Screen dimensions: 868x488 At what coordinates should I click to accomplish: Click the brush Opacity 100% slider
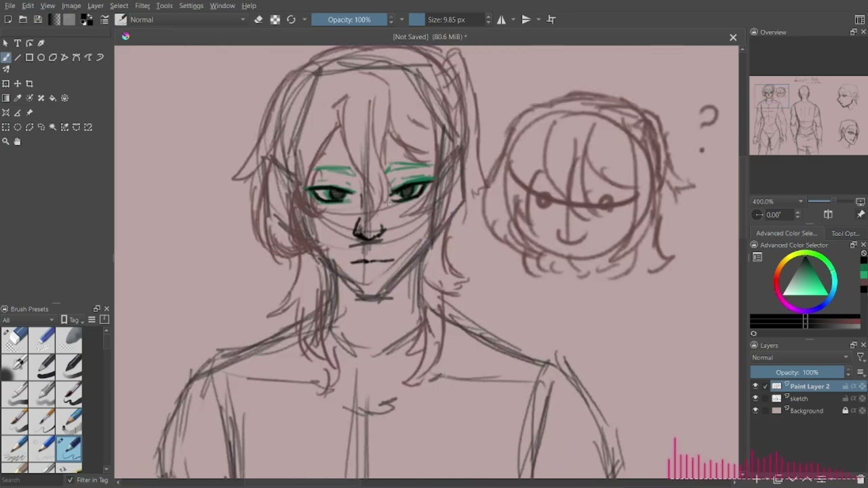click(349, 20)
